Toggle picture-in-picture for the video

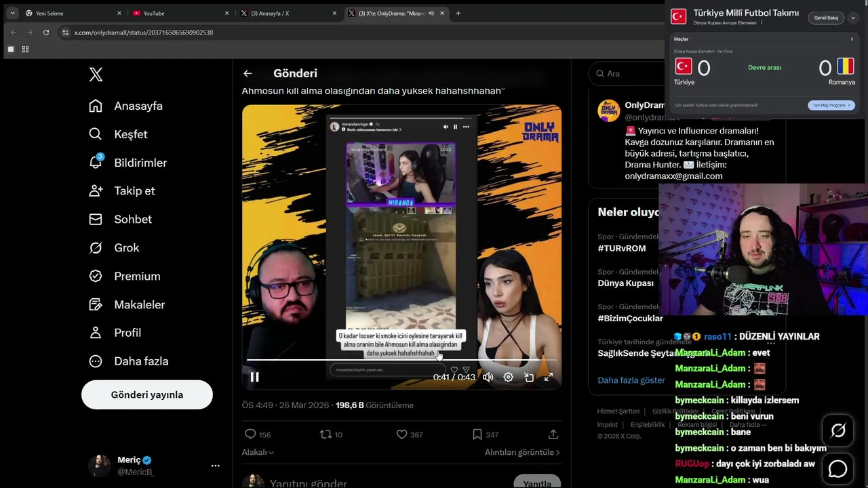[529, 377]
